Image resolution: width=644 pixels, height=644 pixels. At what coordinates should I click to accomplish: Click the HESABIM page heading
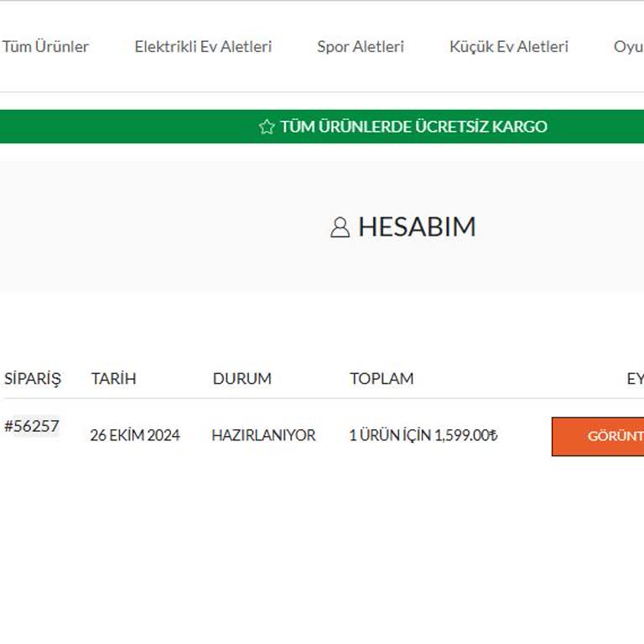coord(418,226)
